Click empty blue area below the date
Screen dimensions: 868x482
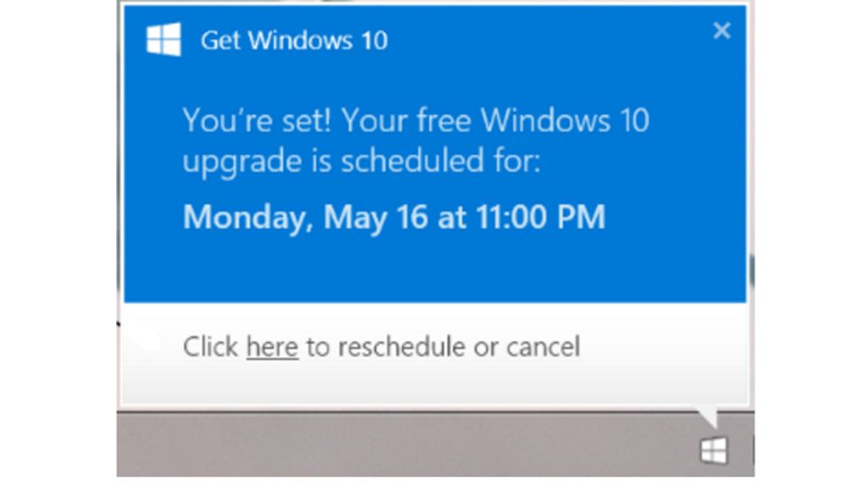[x=435, y=268]
